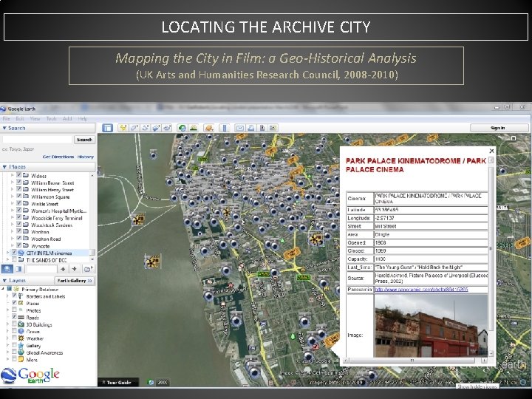Open the Tools menu
Screen dimensions: 532x399
51,118
